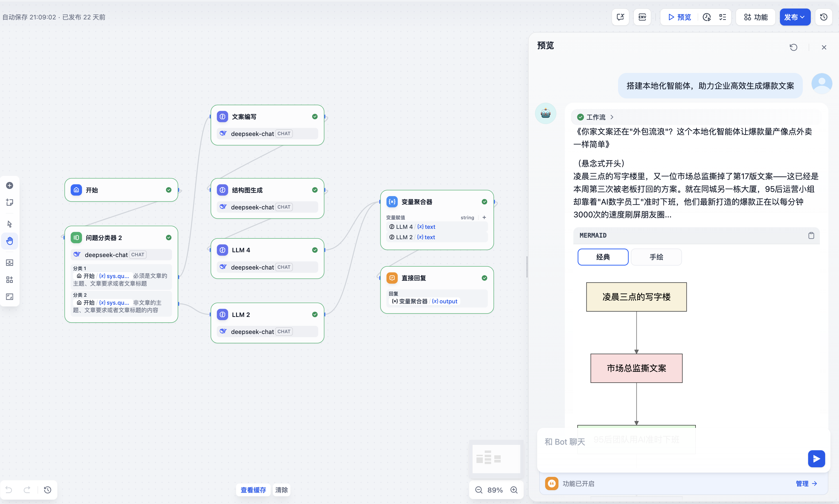Click the organize nodes icon

click(10, 279)
